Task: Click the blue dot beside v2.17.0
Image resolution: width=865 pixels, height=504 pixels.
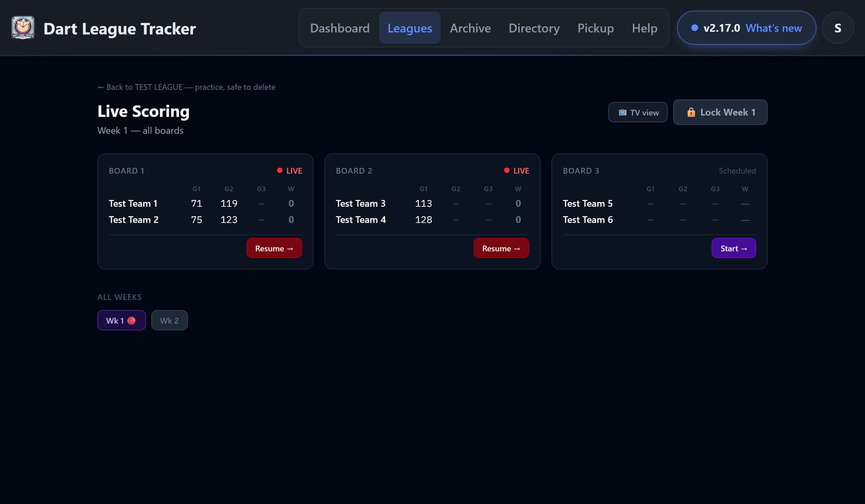Action: point(694,28)
